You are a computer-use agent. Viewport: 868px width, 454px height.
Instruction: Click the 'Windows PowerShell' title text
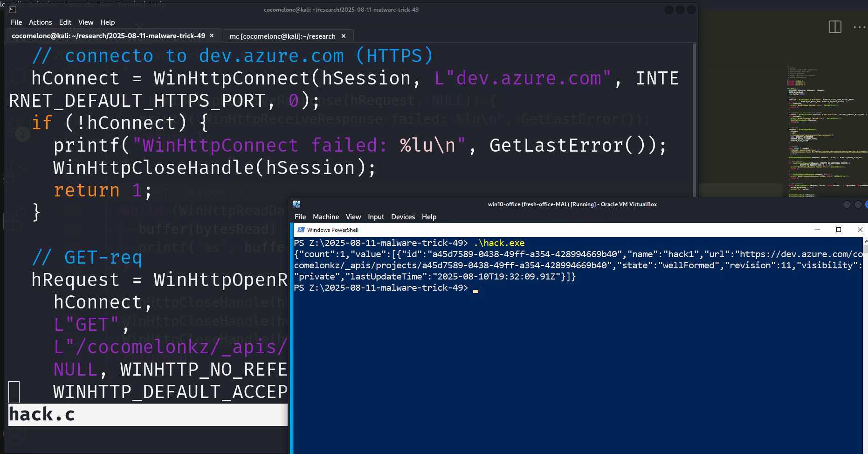click(x=333, y=230)
